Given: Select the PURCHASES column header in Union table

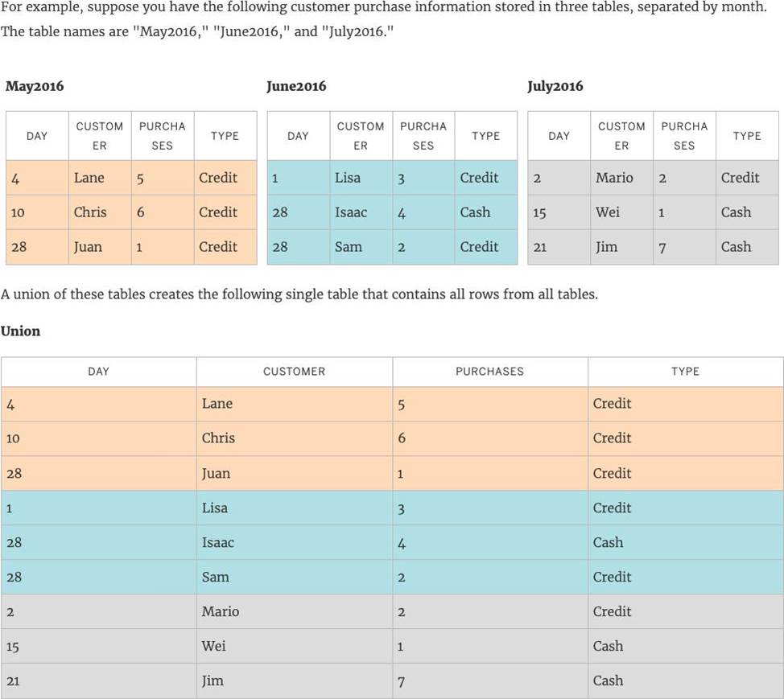Looking at the screenshot, I should coord(489,372).
